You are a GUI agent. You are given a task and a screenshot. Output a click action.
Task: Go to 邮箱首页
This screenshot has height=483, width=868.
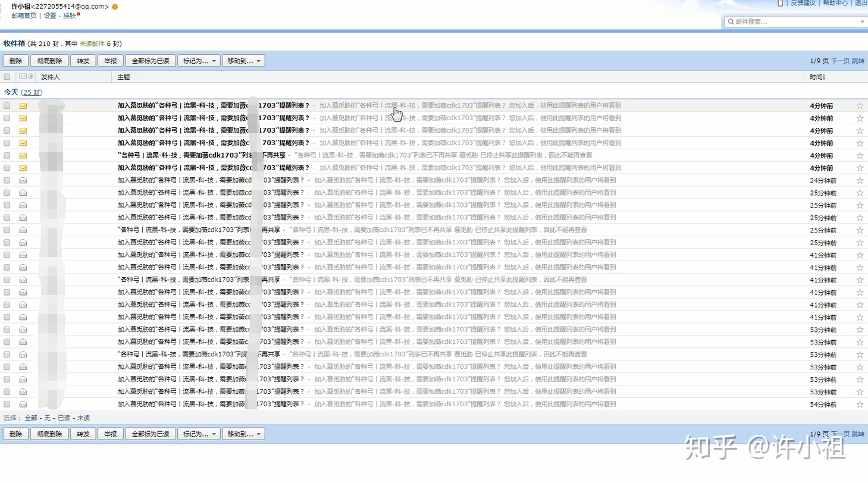coord(24,15)
